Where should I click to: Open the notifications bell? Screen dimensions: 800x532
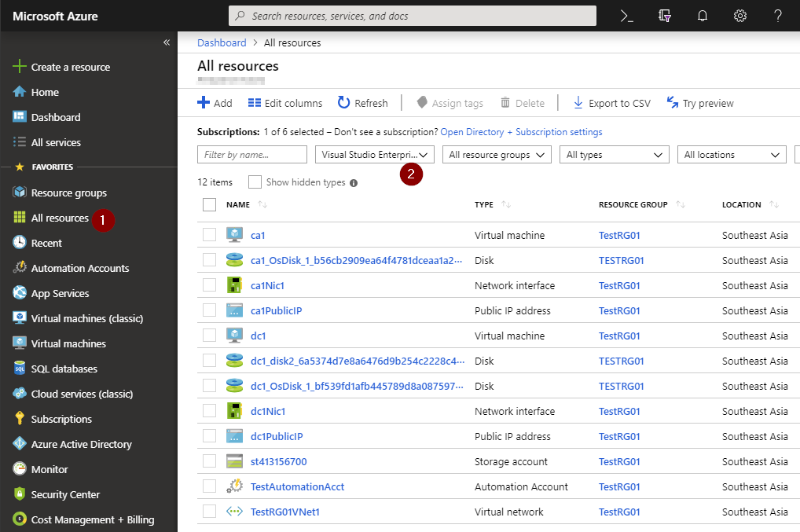[x=703, y=16]
